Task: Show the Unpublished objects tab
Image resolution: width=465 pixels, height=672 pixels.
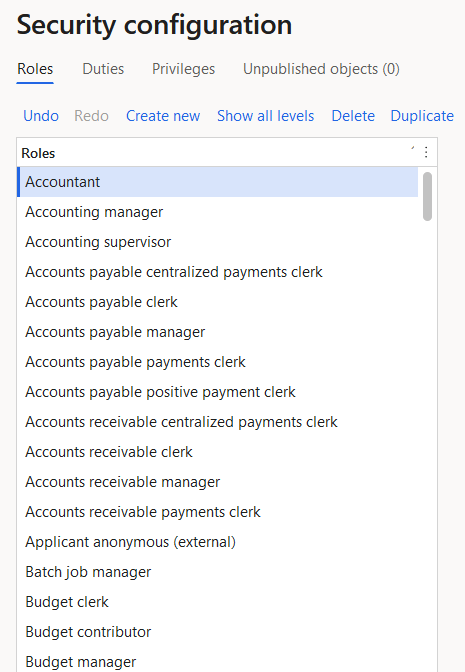Action: pos(321,69)
